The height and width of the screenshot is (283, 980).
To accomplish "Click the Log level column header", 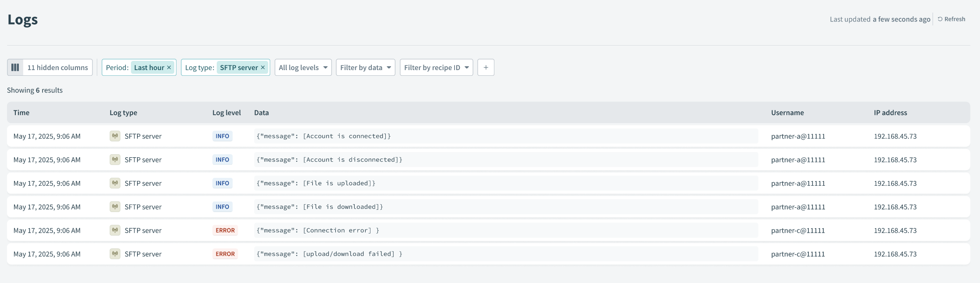I will 226,113.
